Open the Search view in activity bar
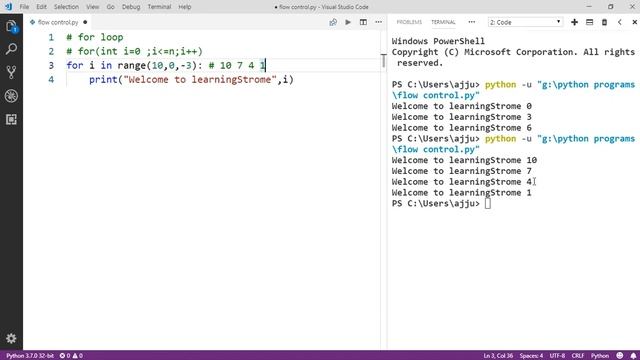This screenshot has width=640, height=360. coord(11,49)
